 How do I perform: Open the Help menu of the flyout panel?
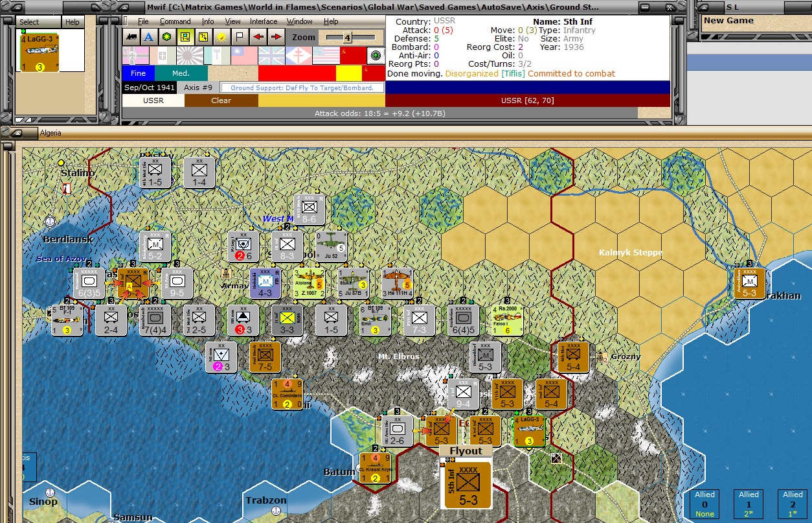(72, 21)
